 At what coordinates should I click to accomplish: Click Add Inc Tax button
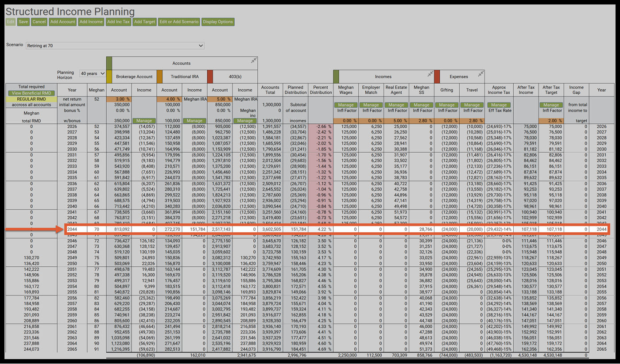coord(119,22)
